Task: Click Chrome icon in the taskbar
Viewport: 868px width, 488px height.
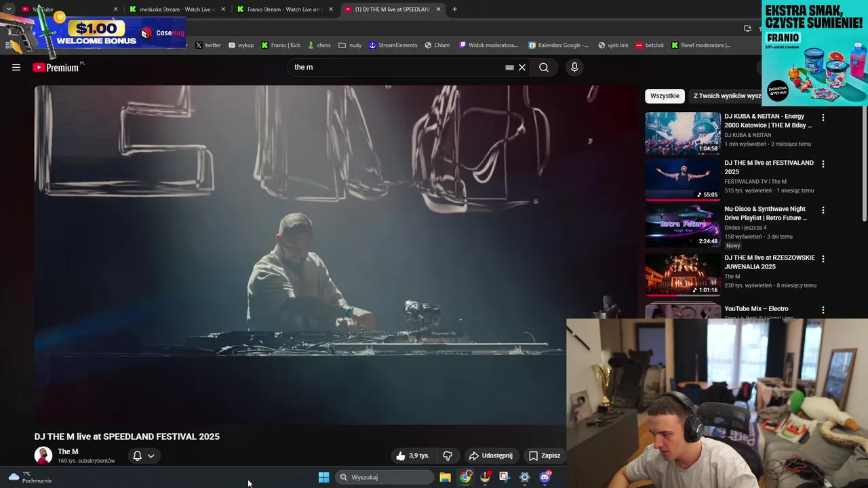Action: (x=465, y=477)
